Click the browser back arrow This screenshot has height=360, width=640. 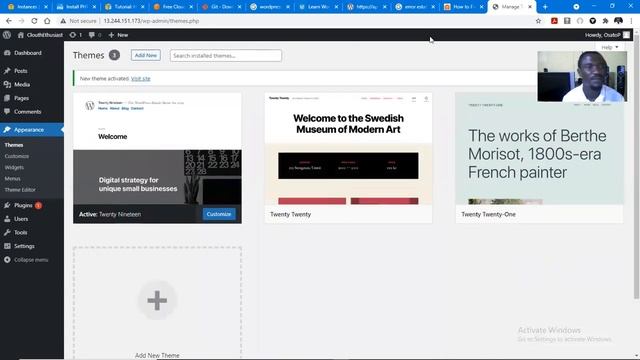point(9,21)
